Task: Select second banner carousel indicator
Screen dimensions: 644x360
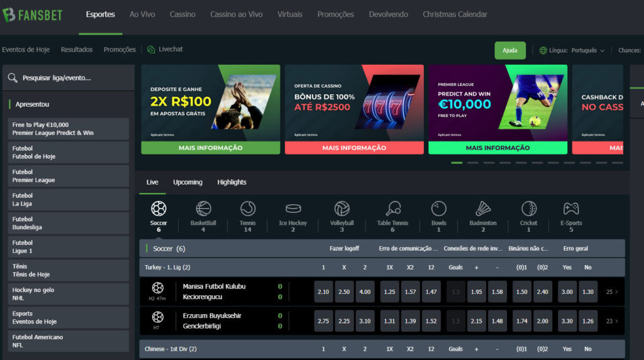Action: (x=473, y=163)
